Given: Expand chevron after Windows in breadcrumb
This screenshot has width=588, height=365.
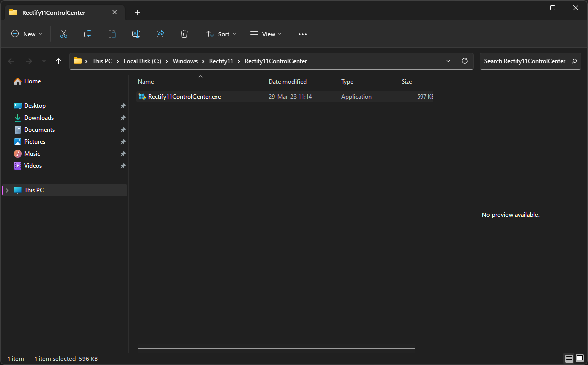Looking at the screenshot, I should tap(203, 61).
